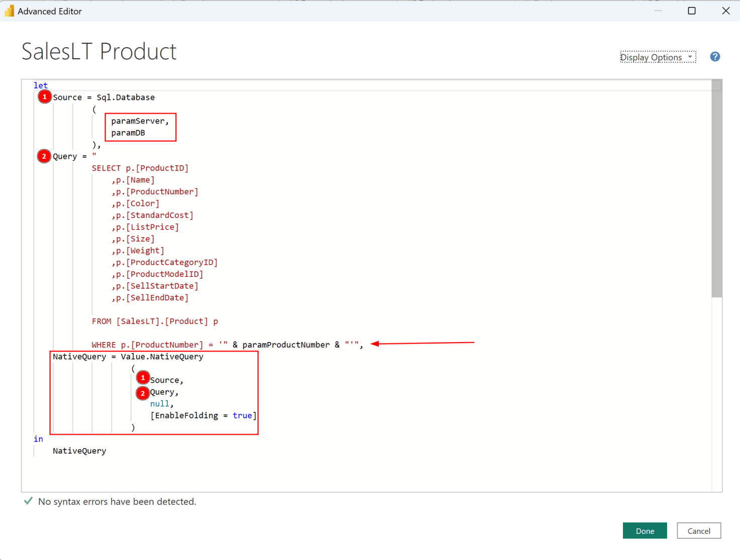The height and width of the screenshot is (560, 740).
Task: Click the ',p.[Color]' line
Action: (x=136, y=203)
